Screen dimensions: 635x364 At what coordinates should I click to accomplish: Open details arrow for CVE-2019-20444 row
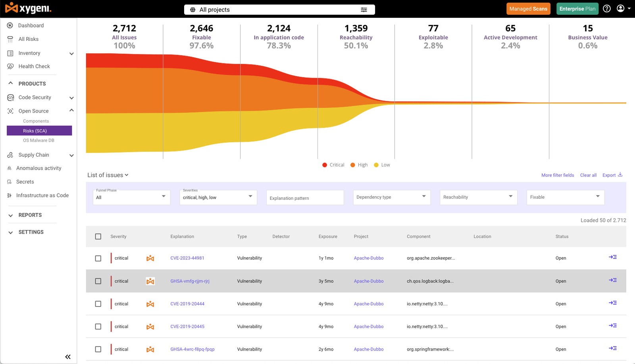coord(613,303)
